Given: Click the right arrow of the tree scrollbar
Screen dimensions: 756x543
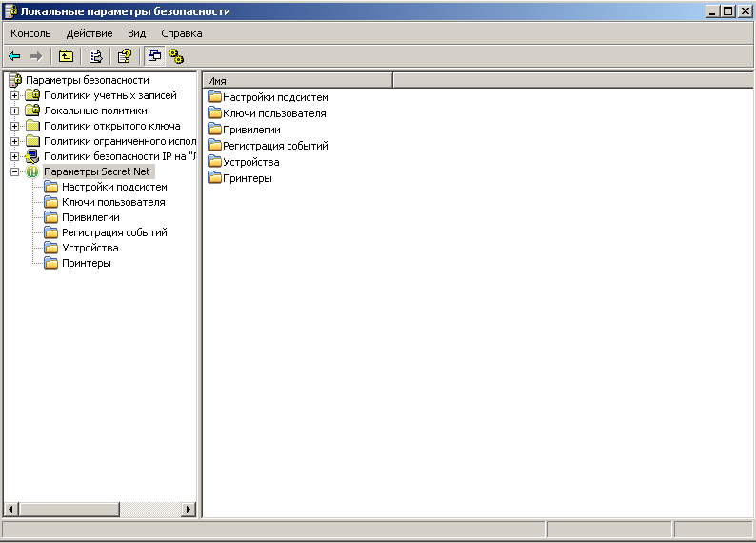Looking at the screenshot, I should (189, 509).
